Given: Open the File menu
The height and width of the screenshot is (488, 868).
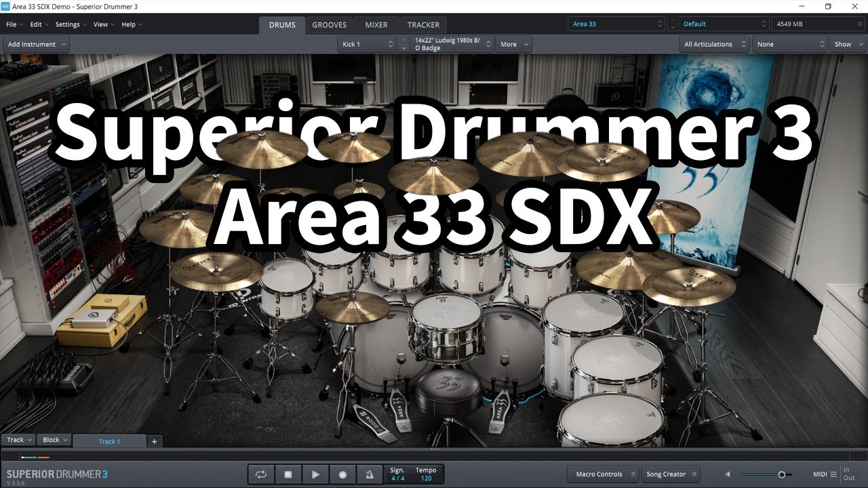Looking at the screenshot, I should (14, 24).
